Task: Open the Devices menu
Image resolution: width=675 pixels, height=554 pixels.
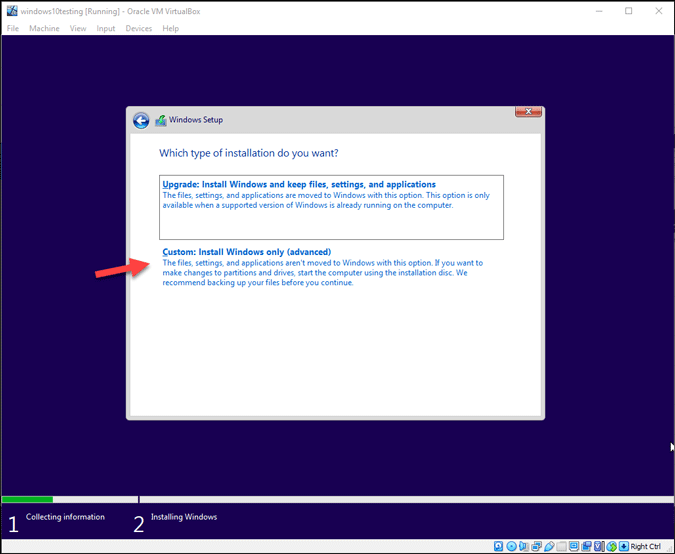Action: 139,28
